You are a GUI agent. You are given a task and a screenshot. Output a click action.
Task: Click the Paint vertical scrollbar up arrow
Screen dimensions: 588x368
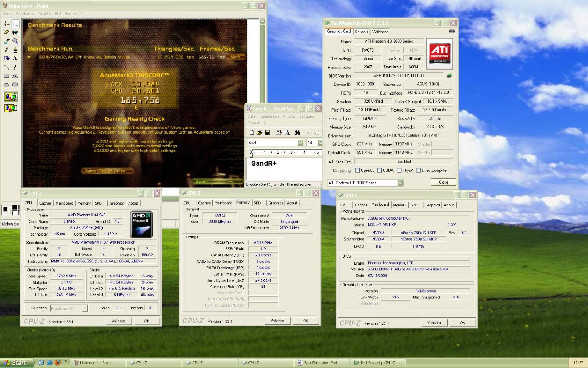pyautogui.click(x=262, y=22)
